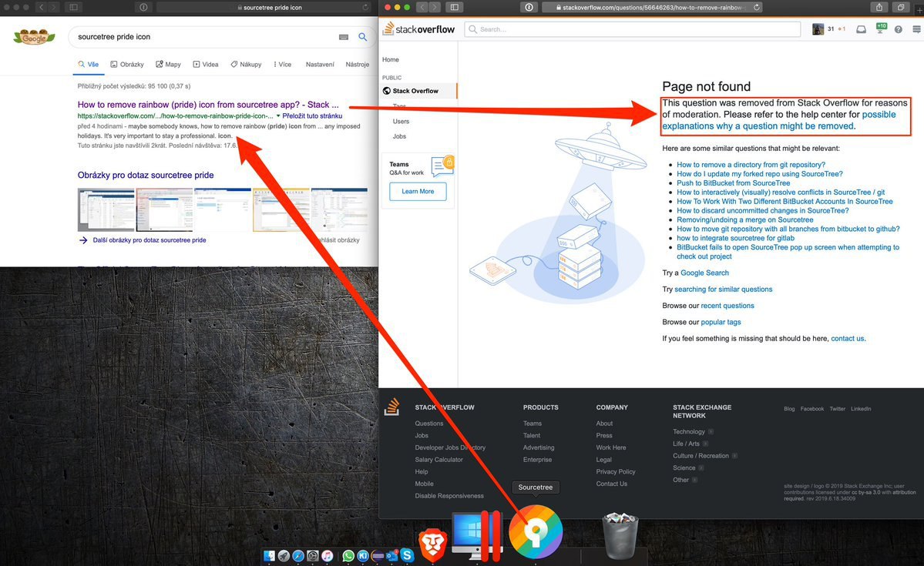Open 'How to remove a directory from git repository?'
The image size is (924, 566).
pos(751,165)
